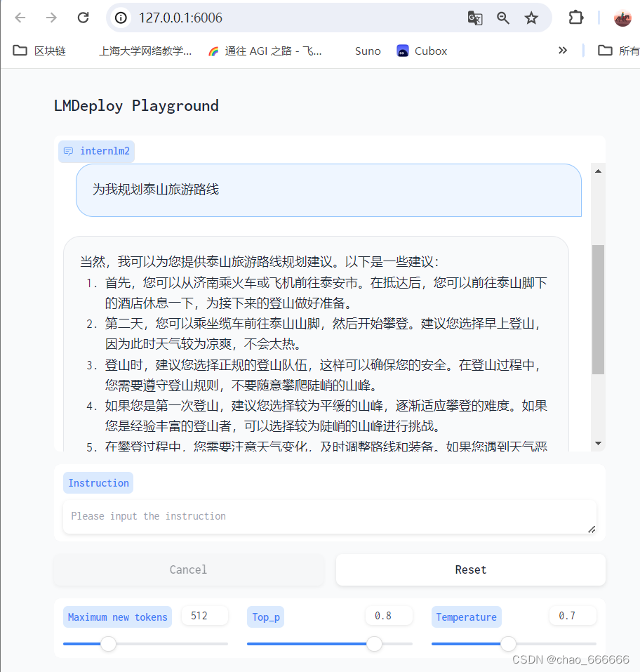Viewport: 640px width, 672px height.
Task: Click the Reset button
Action: [x=470, y=569]
